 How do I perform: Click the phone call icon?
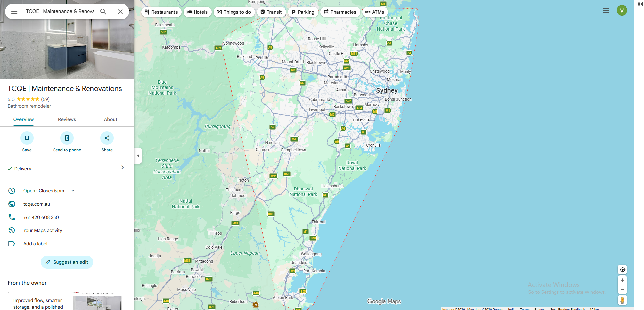point(12,217)
